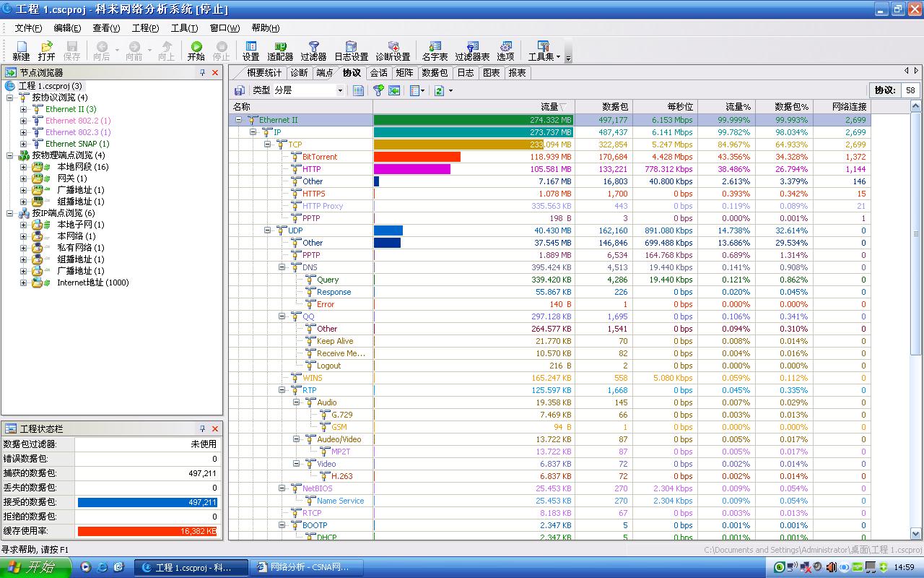Start capture with the 开始 button
This screenshot has height=578, width=924.
pos(196,51)
